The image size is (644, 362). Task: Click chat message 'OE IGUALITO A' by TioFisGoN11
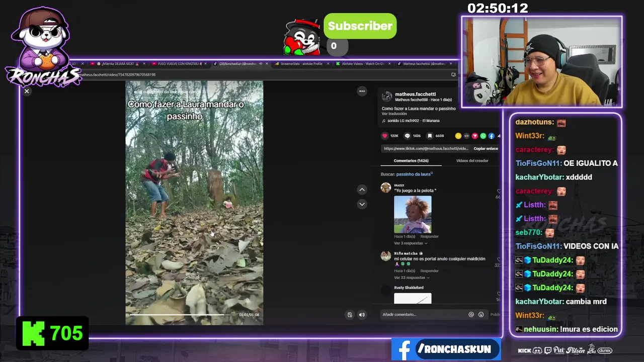591,163
